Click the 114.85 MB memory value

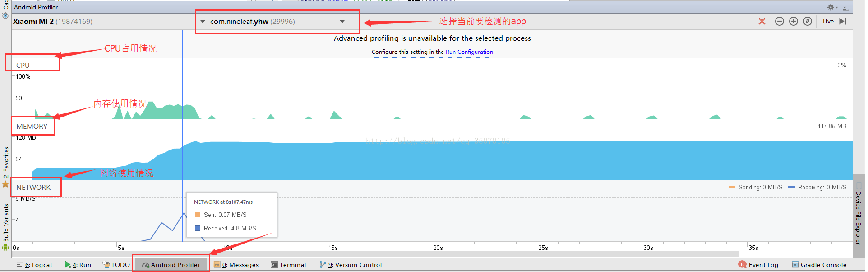coord(832,126)
